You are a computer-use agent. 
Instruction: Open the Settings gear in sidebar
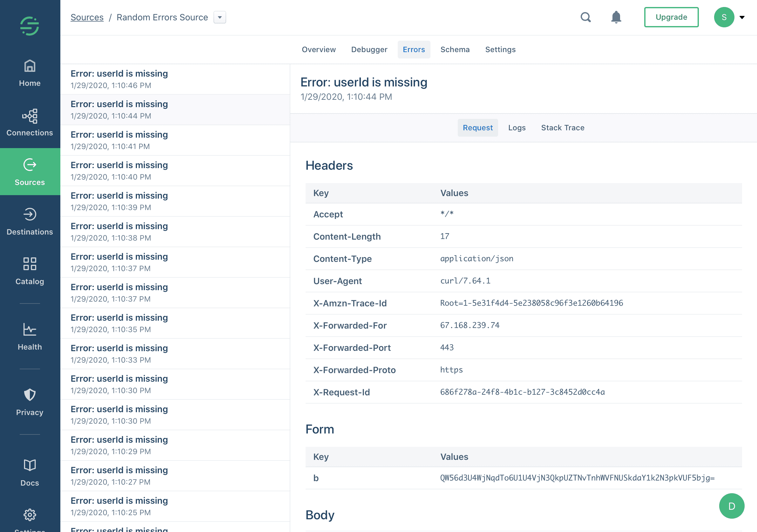(30, 515)
